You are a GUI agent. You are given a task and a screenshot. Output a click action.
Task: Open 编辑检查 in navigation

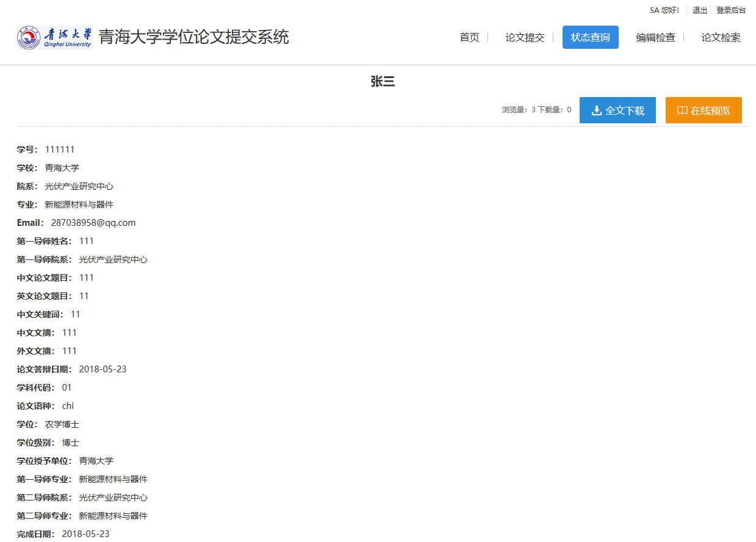655,37
